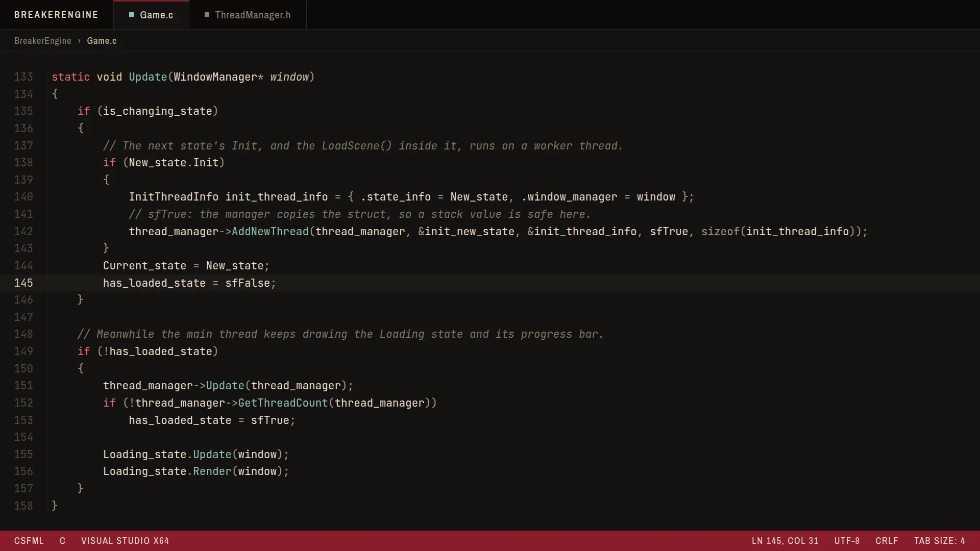Click 'thread_manager->Update' call on line 151
Image resolution: width=980 pixels, height=551 pixels.
pos(174,386)
